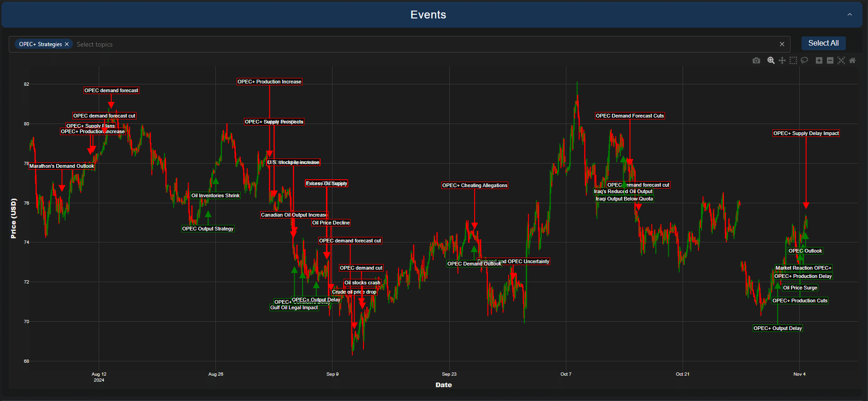Activate the Zoom magnifier tool in modebar
Viewport: 868px width, 401px height.
click(x=771, y=60)
